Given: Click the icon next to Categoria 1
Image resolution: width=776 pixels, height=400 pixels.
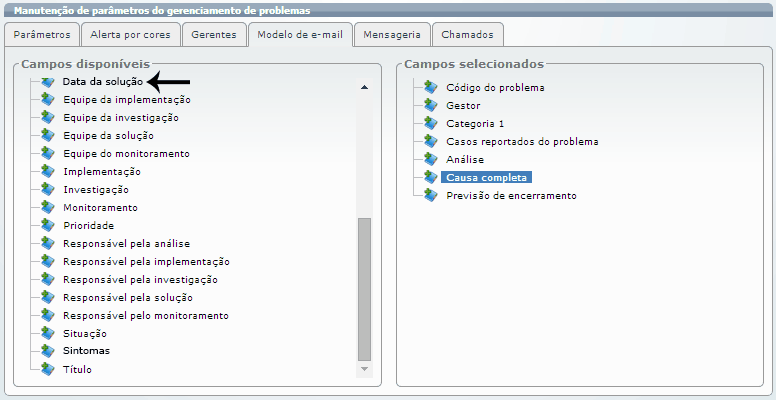Looking at the screenshot, I should (430, 123).
